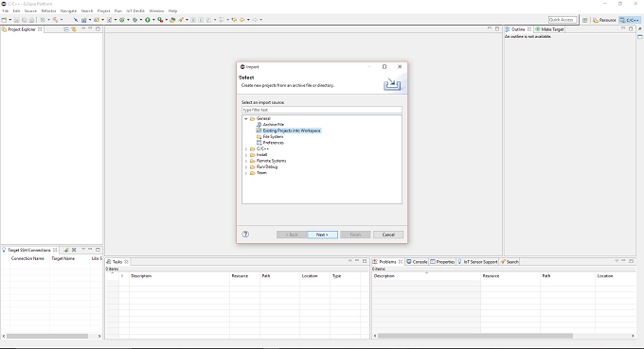Open the Run button dropdown arrow

(153, 20)
